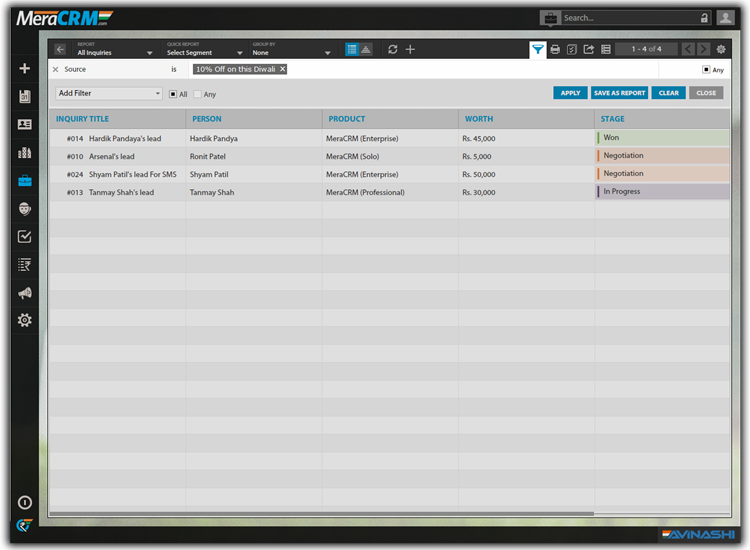
Task: Go to previous page arrow
Action: (x=688, y=49)
